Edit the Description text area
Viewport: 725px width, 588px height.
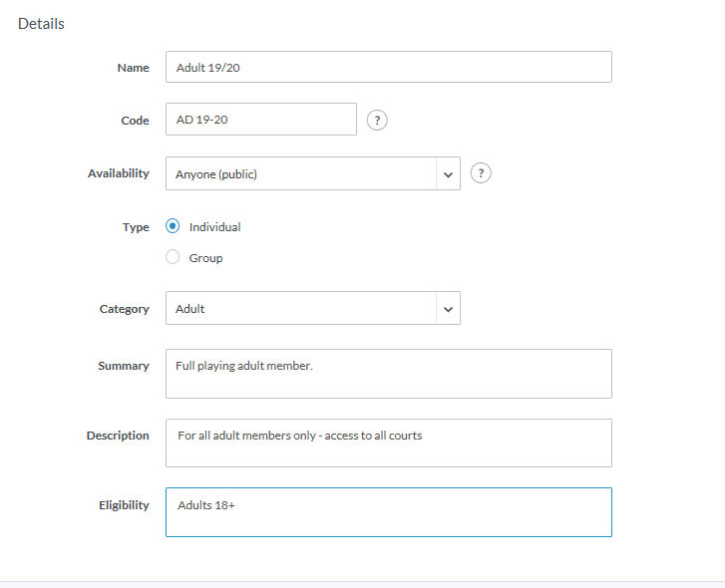(388, 442)
